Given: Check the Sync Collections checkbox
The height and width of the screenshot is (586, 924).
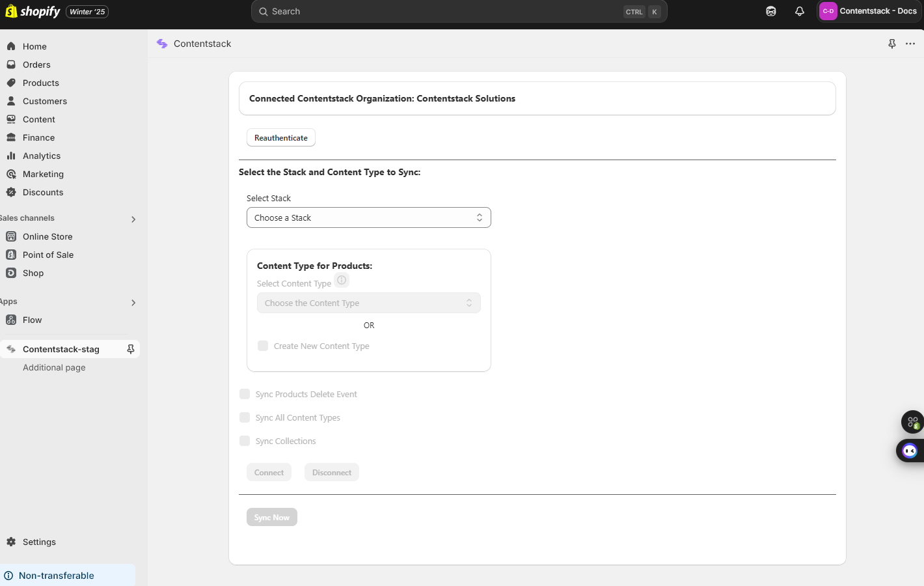Looking at the screenshot, I should 245,441.
